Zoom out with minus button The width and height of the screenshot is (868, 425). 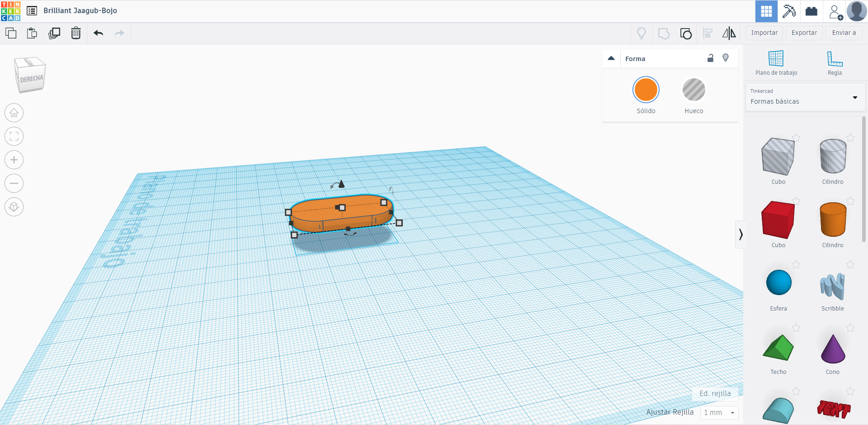(14, 183)
